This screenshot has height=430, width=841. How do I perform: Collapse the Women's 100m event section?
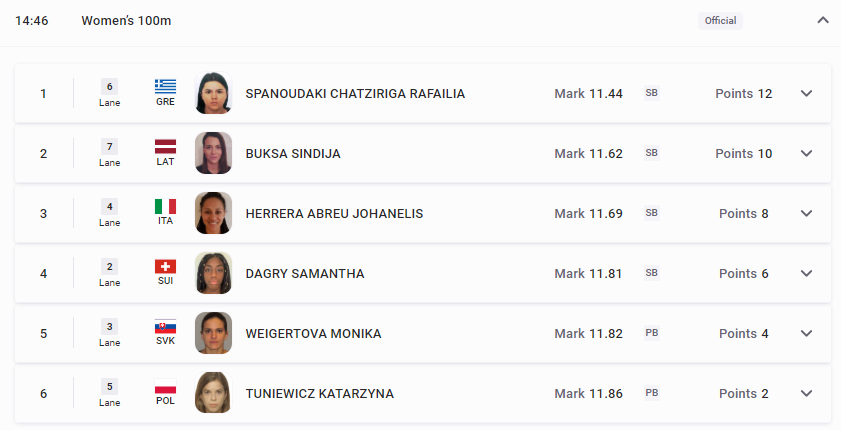[x=823, y=20]
